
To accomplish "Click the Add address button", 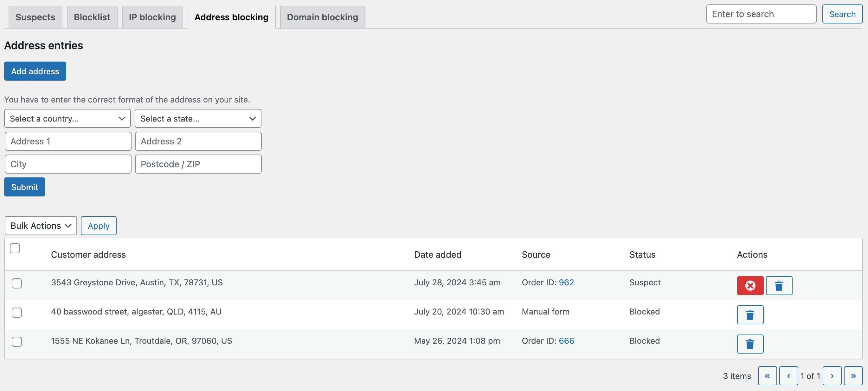I will pos(35,70).
